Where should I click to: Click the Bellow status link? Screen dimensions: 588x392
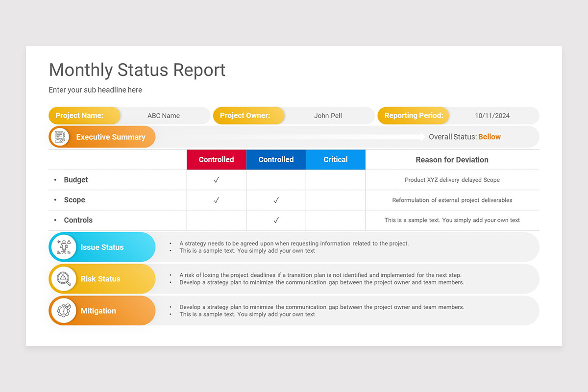[x=490, y=137]
